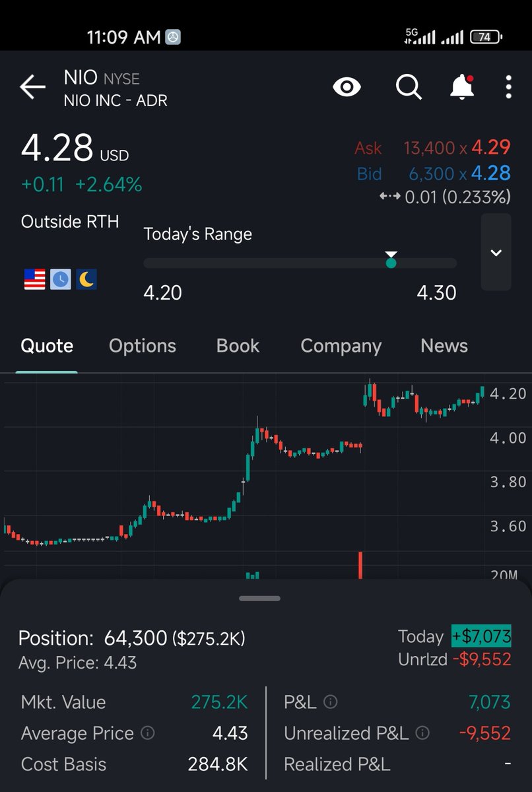Screen dimensions: 532x792
Task: Tap the US flag icon
Action: (x=34, y=279)
